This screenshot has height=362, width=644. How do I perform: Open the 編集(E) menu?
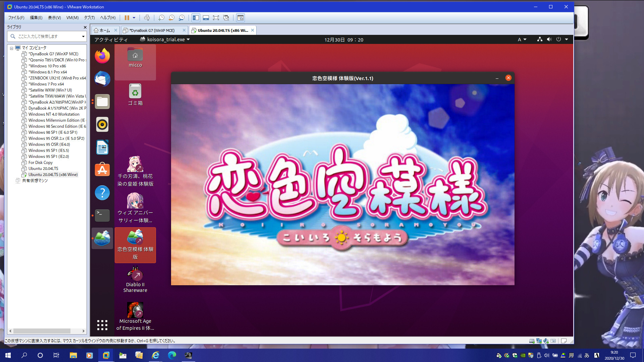(36, 18)
